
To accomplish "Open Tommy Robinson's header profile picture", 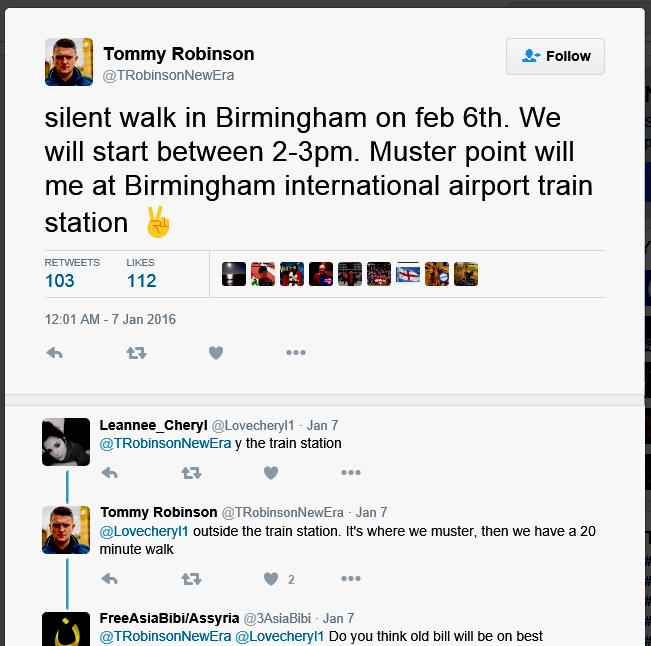I will 69,62.
